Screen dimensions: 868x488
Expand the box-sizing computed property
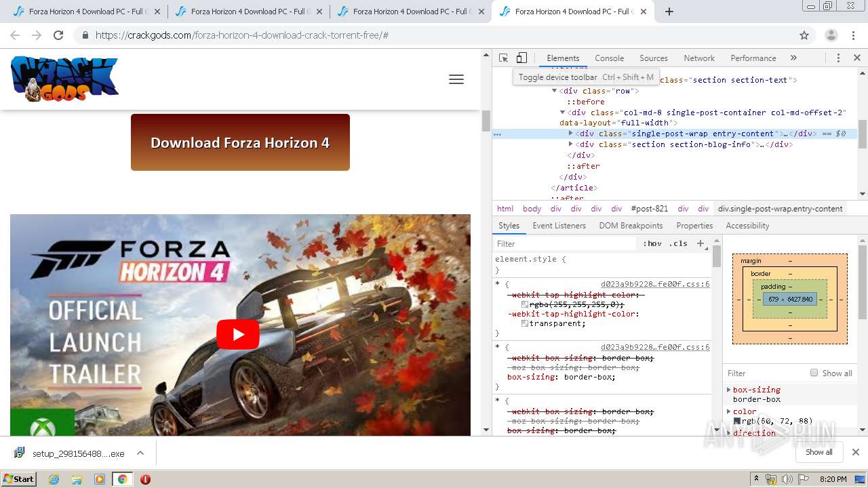(729, 390)
